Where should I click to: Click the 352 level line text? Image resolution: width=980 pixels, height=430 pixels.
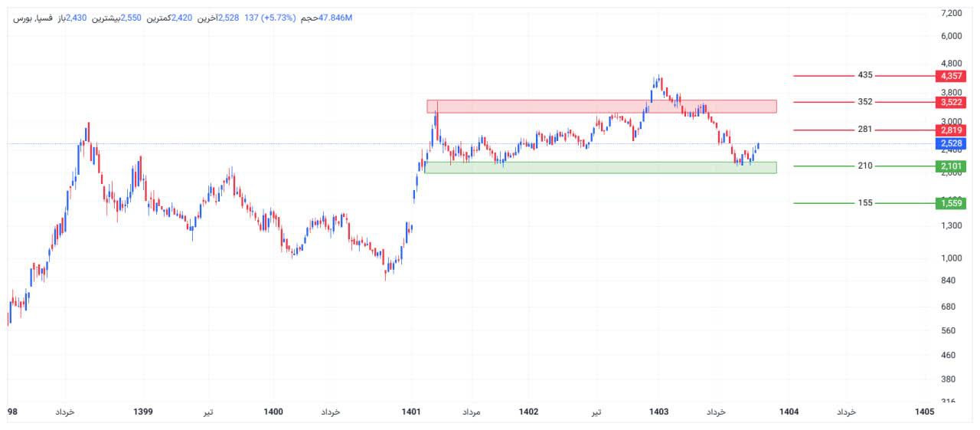point(865,102)
